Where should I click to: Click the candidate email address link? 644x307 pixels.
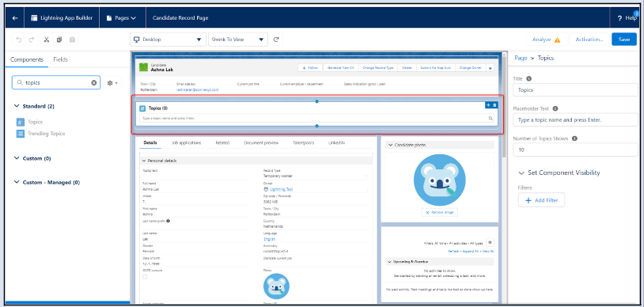pos(198,89)
